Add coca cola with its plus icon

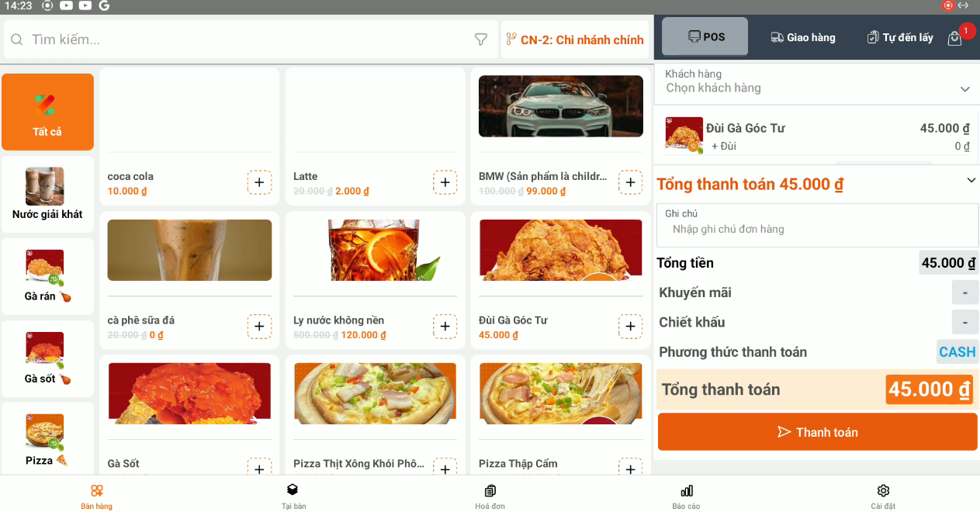tap(259, 182)
